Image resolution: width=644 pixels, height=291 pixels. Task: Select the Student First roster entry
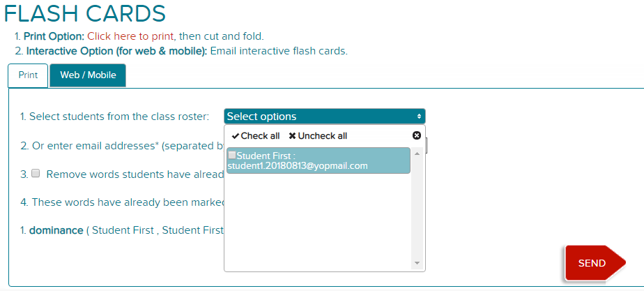click(x=319, y=161)
